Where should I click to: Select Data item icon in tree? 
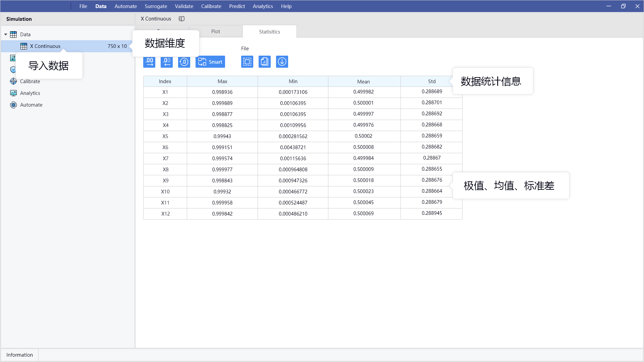coord(13,35)
